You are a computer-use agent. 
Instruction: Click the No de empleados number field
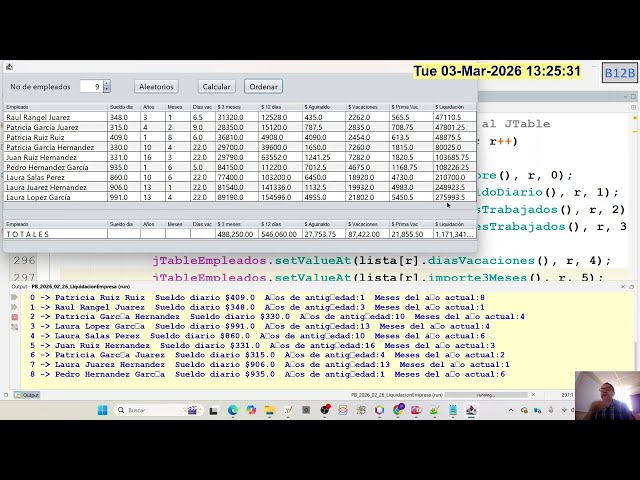pyautogui.click(x=91, y=87)
